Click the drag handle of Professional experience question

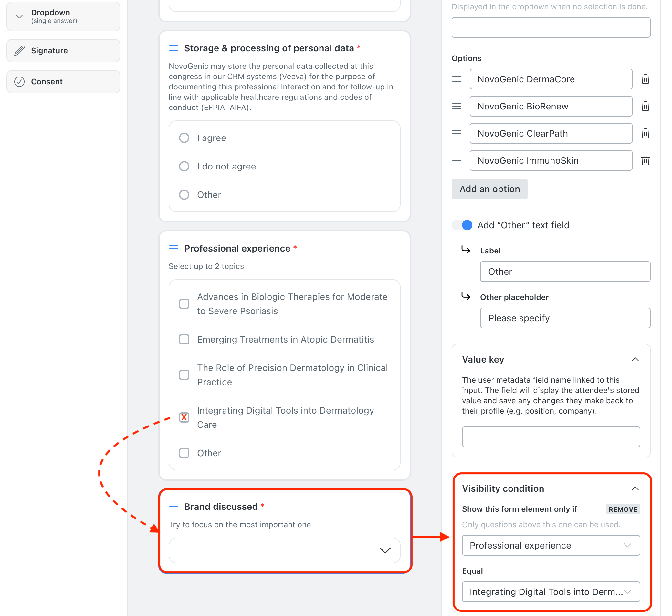click(174, 248)
